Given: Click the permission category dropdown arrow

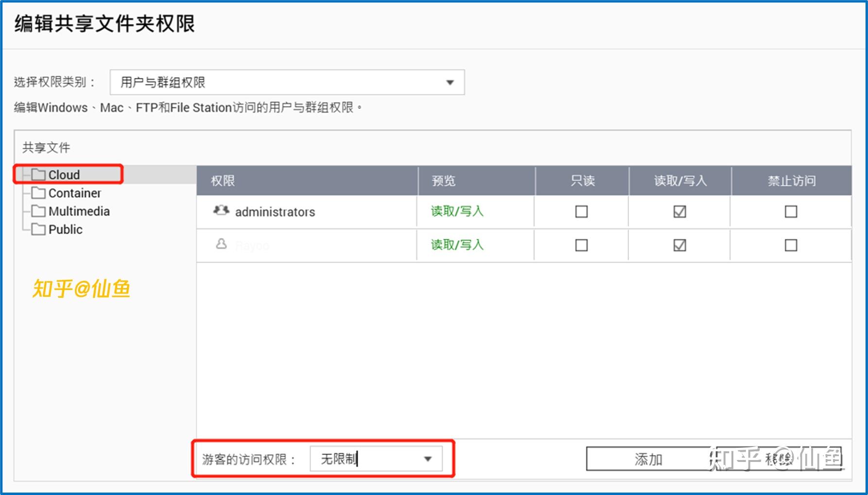Looking at the screenshot, I should point(450,82).
